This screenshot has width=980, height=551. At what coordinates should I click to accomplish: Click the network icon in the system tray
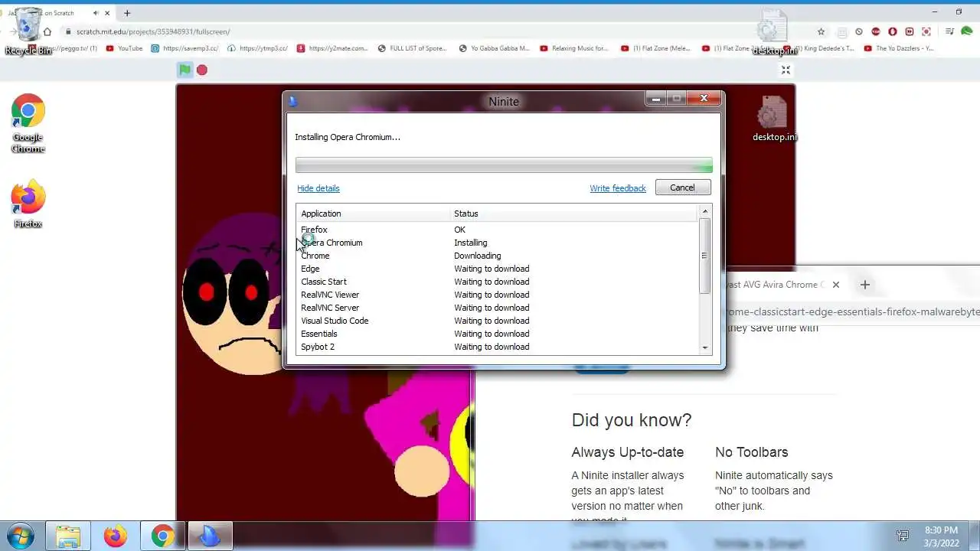pos(903,536)
